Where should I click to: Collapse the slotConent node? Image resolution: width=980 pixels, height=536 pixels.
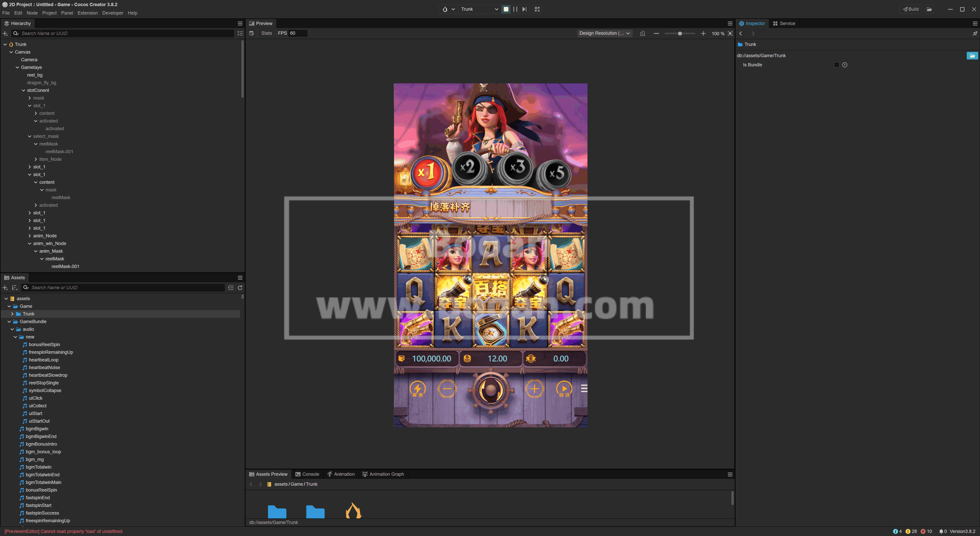[23, 91]
